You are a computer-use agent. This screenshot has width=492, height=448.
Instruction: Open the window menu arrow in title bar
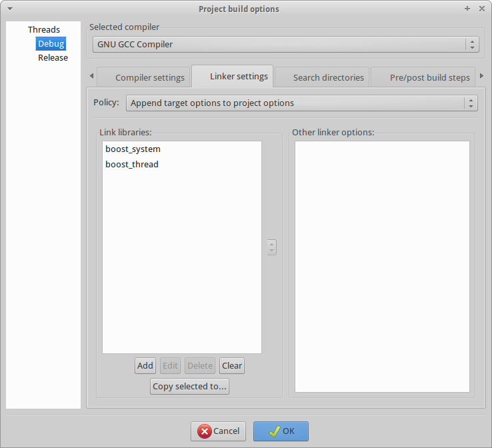[10, 9]
